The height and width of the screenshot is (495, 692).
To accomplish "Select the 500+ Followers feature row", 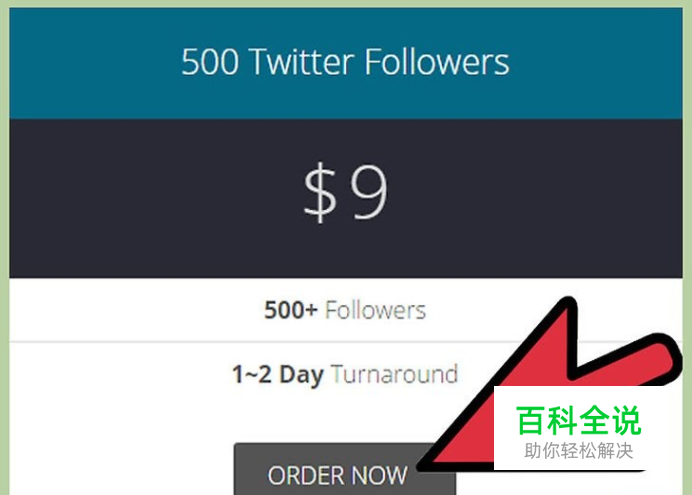I will click(x=346, y=310).
